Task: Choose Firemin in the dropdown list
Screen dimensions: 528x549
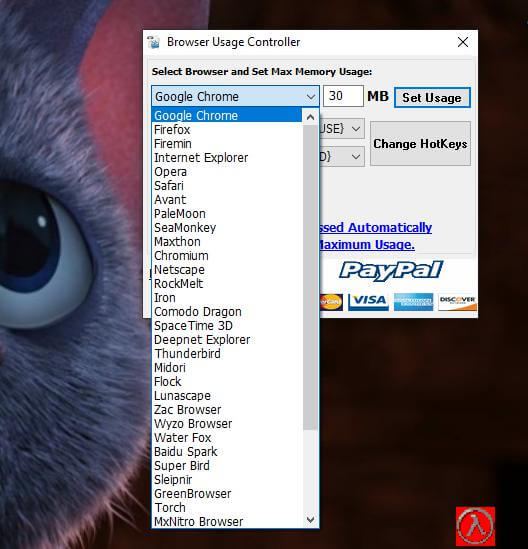Action: coord(227,144)
